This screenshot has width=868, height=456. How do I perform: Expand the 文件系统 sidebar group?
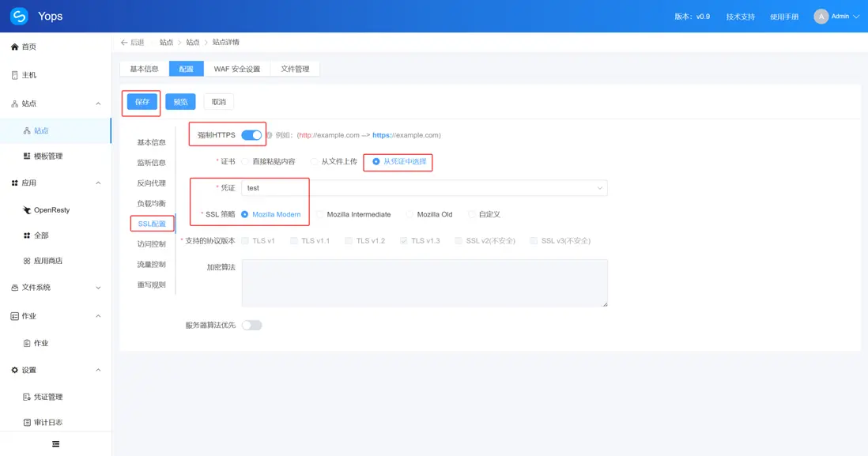(x=98, y=288)
